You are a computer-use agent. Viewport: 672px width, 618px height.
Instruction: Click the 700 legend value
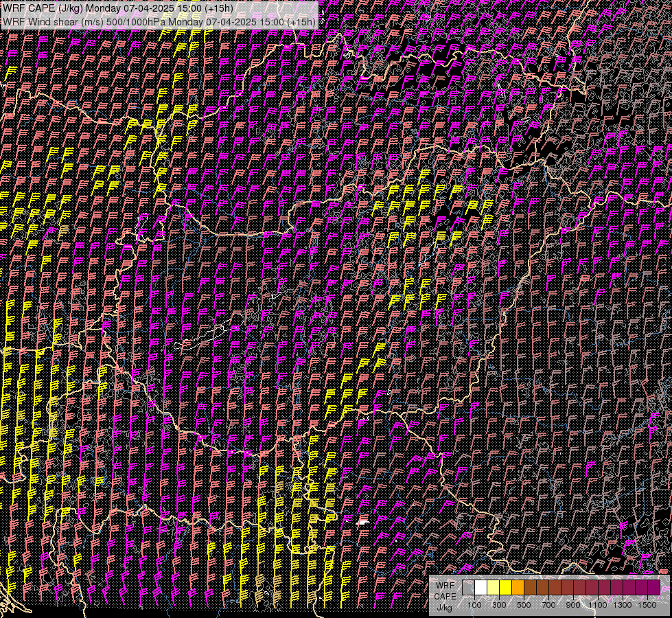click(548, 605)
